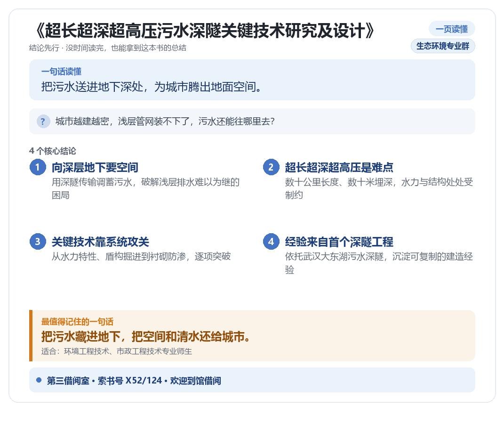Click the 4 个核心结论 heading
This screenshot has height=424, width=504.
pyautogui.click(x=52, y=151)
